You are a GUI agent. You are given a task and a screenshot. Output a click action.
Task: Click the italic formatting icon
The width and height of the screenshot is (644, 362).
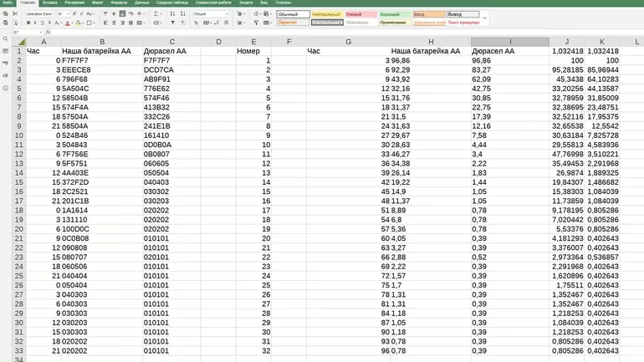click(35, 23)
